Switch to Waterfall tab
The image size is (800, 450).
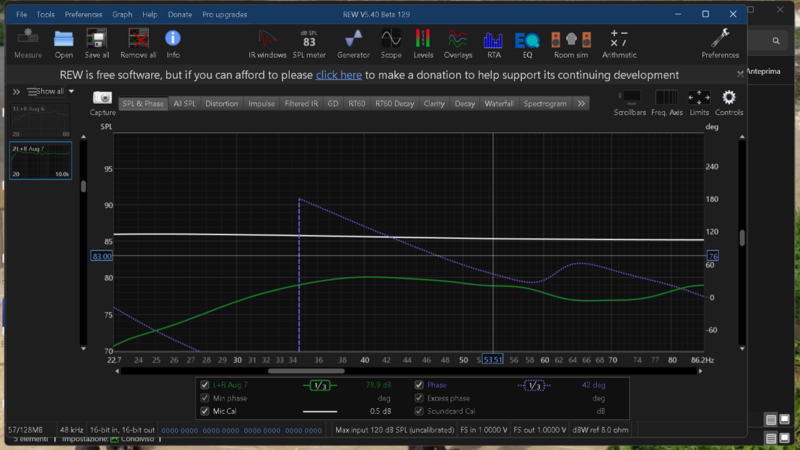(498, 104)
